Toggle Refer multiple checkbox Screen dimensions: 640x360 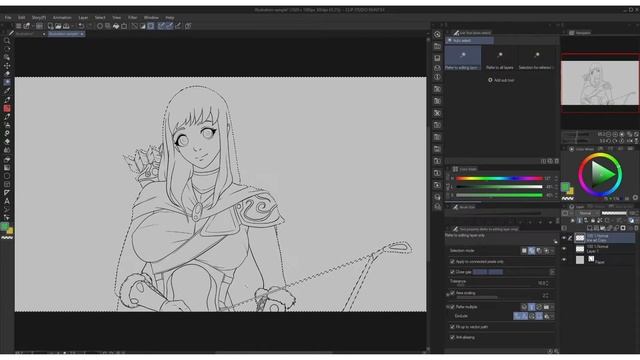pos(452,307)
